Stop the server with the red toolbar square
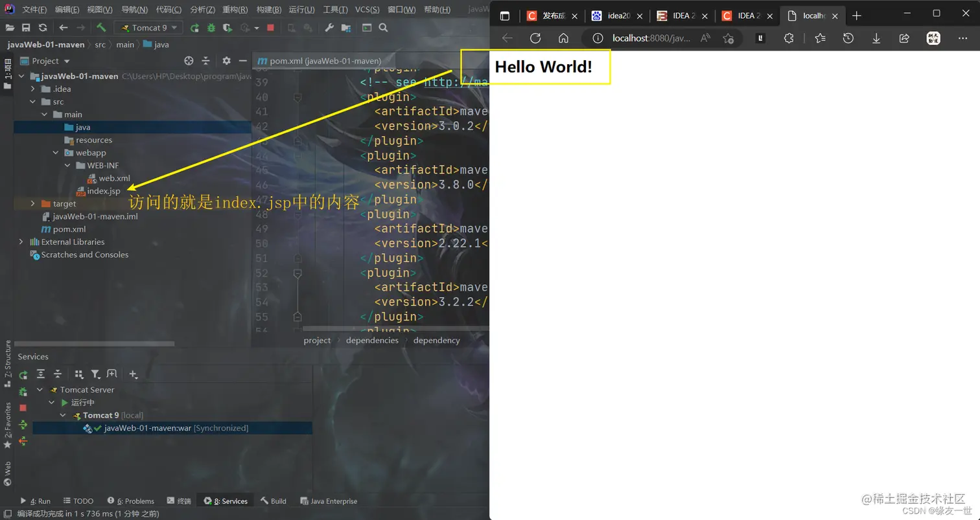 (x=270, y=28)
